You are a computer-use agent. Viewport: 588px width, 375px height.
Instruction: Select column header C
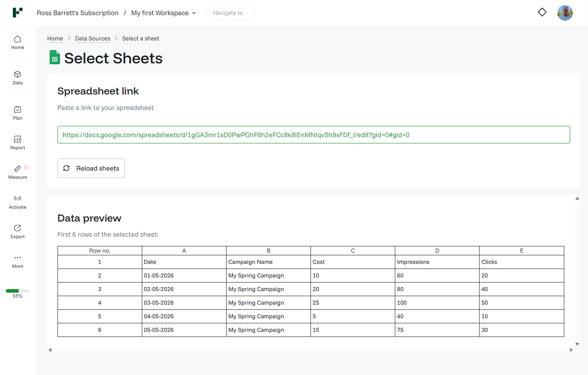(x=353, y=251)
